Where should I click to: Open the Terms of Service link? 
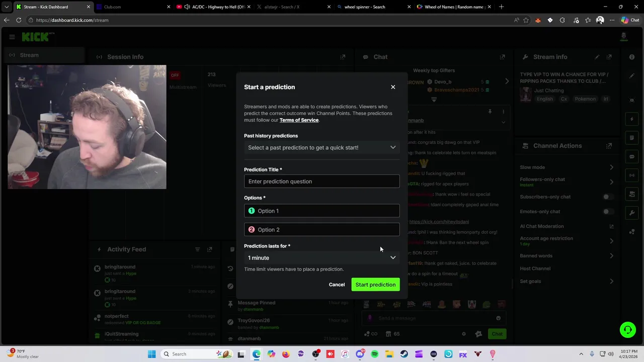(x=299, y=120)
